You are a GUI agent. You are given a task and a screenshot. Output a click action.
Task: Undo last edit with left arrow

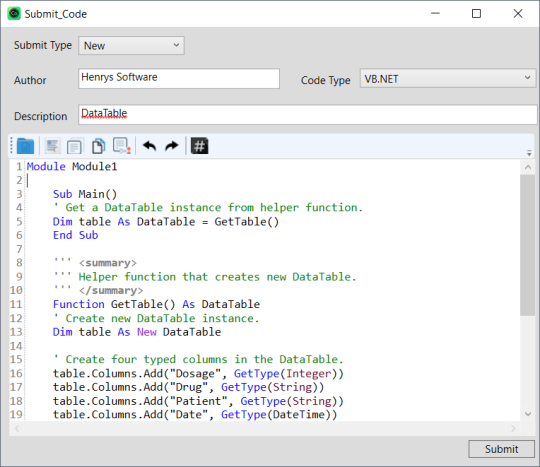click(149, 146)
